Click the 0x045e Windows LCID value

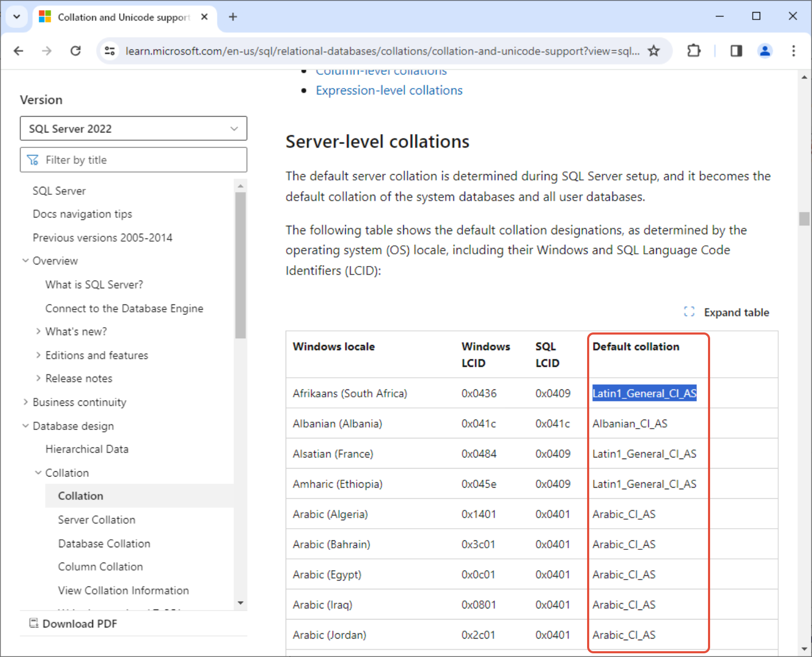(x=478, y=484)
